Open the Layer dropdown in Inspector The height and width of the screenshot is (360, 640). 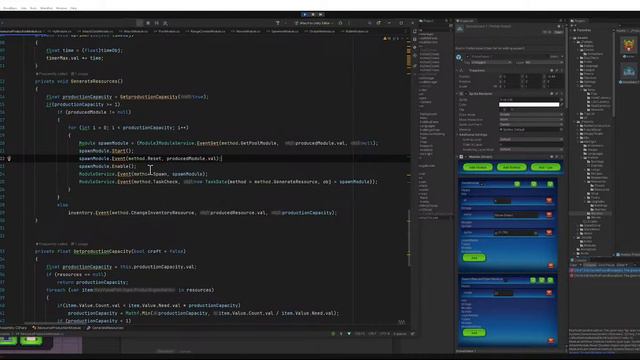pos(544,62)
